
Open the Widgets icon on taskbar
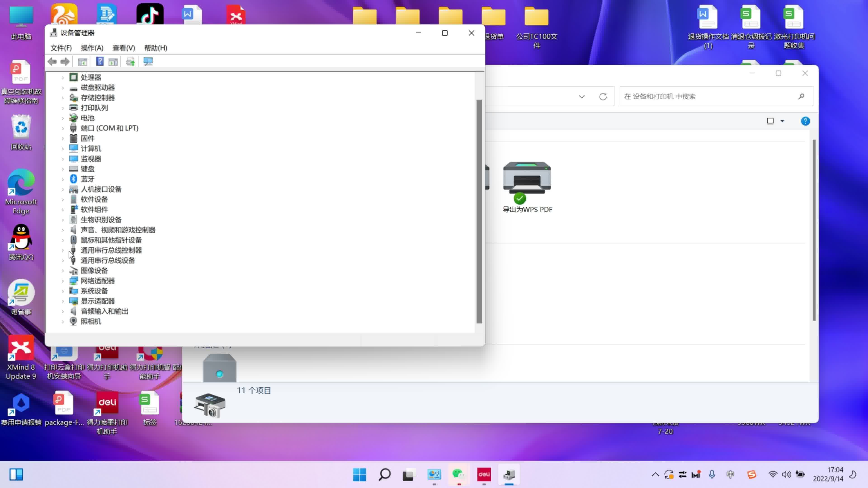pyautogui.click(x=16, y=475)
